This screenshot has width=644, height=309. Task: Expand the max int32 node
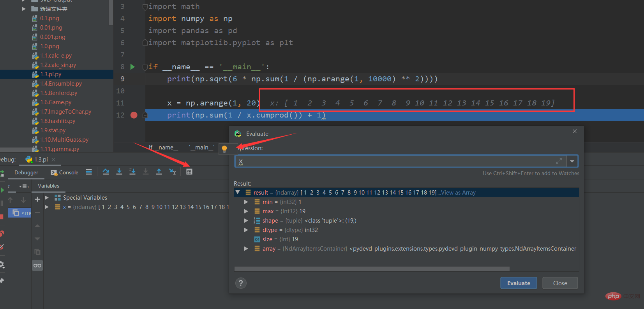(246, 211)
